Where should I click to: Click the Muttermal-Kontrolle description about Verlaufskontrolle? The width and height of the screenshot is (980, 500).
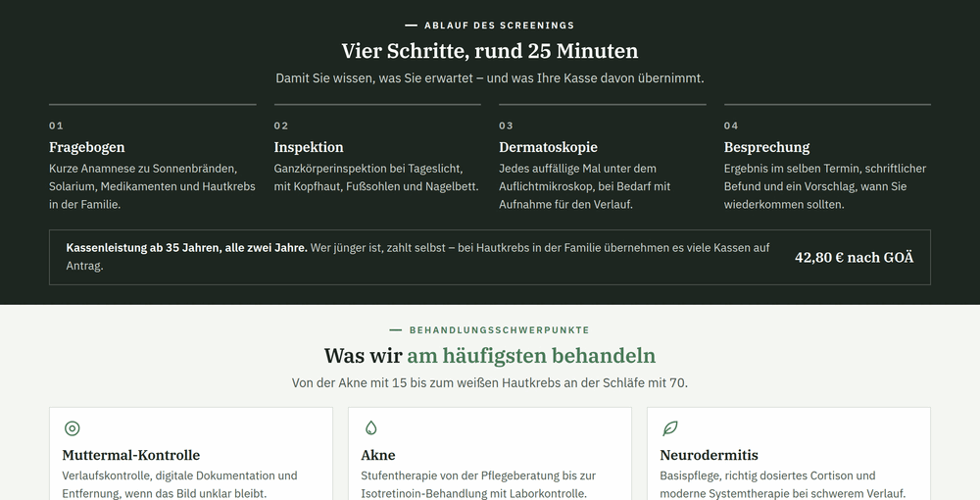tap(179, 484)
